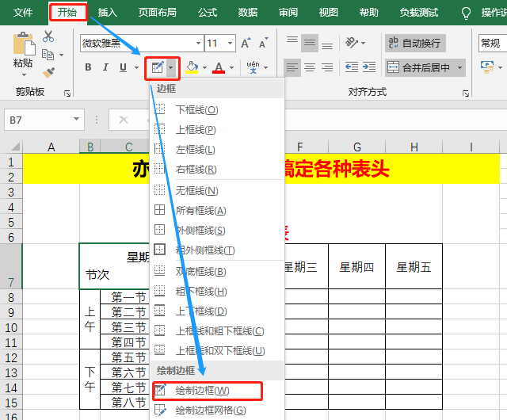Click the wén phonetic guide icon

coord(253,67)
